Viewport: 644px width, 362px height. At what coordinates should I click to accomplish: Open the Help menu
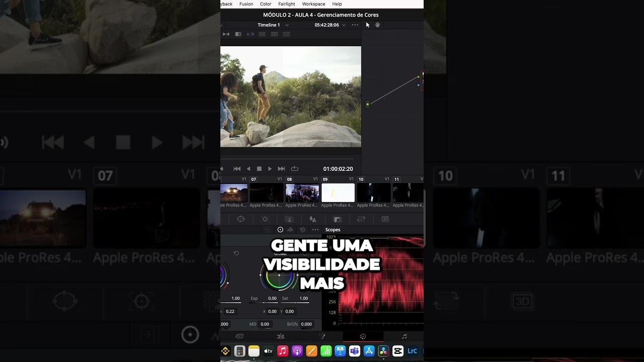coord(337,4)
